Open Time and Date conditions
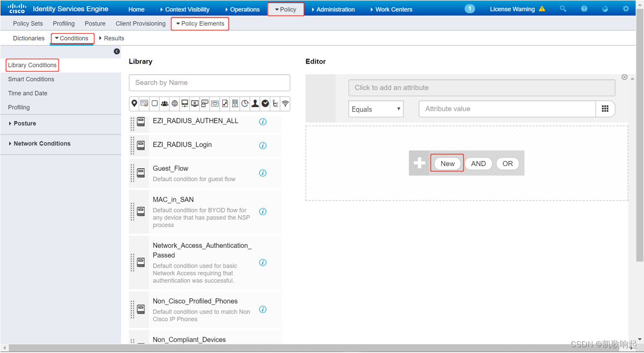This screenshot has height=353, width=644. pyautogui.click(x=28, y=93)
